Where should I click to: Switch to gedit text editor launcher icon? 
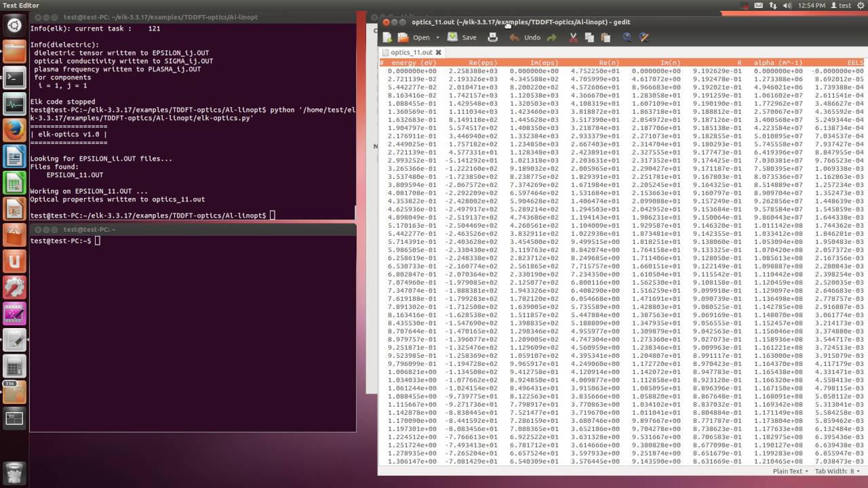coord(14,340)
